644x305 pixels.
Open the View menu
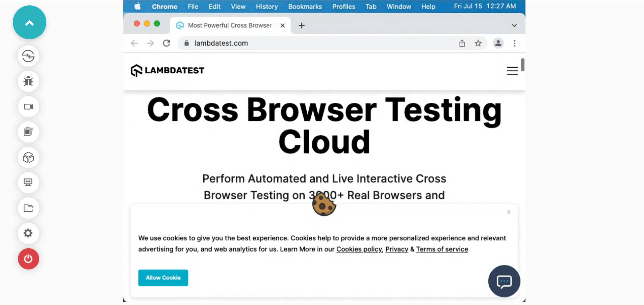tap(238, 6)
